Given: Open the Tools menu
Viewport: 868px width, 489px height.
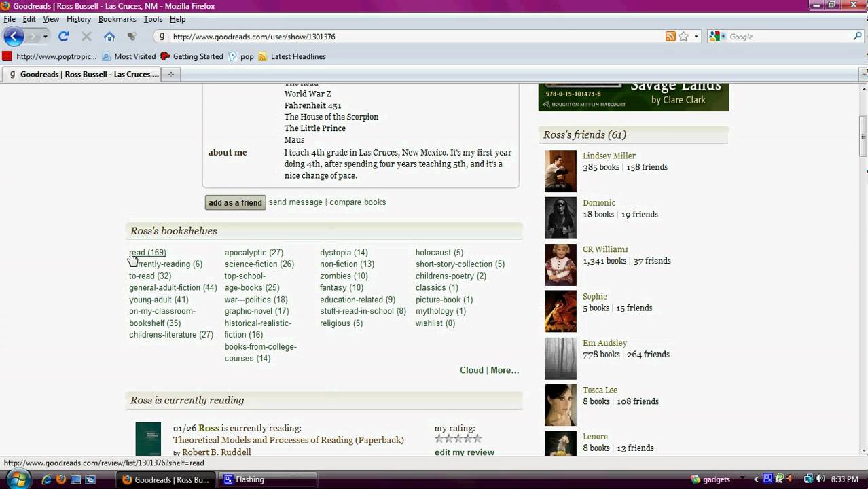Looking at the screenshot, I should coord(153,19).
